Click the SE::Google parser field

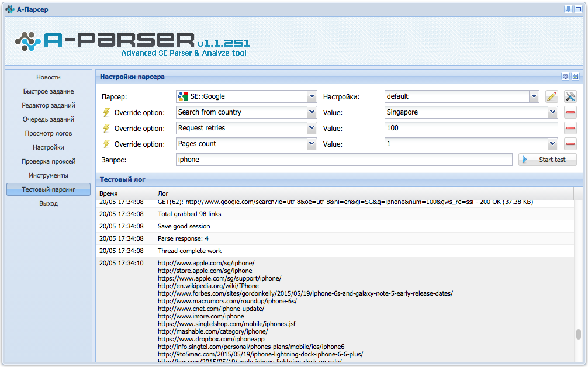(241, 96)
